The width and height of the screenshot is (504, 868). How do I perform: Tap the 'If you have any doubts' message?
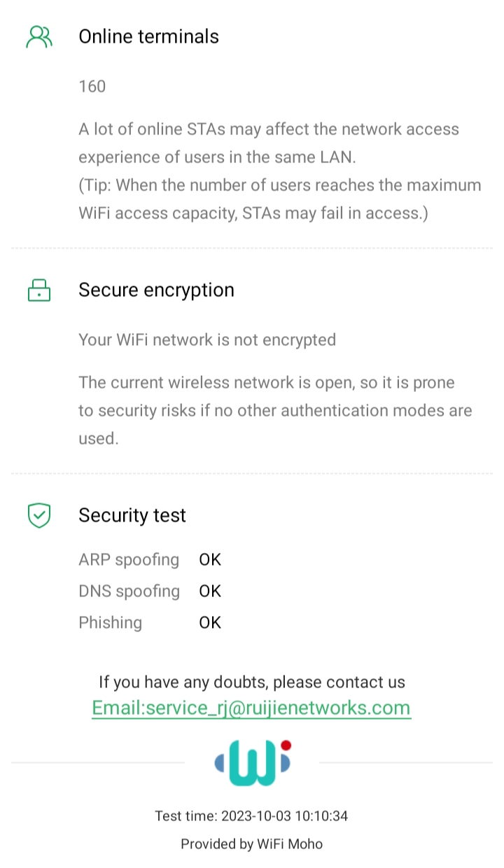point(251,682)
